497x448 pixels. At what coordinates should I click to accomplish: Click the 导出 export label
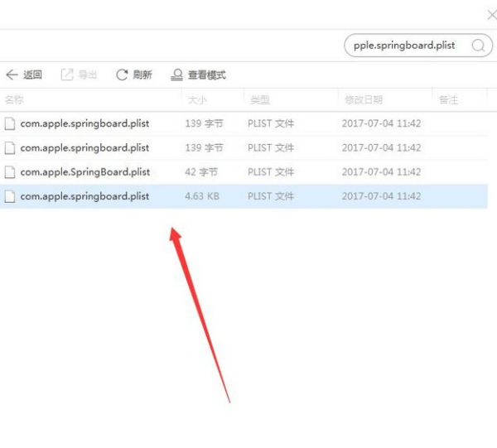88,75
